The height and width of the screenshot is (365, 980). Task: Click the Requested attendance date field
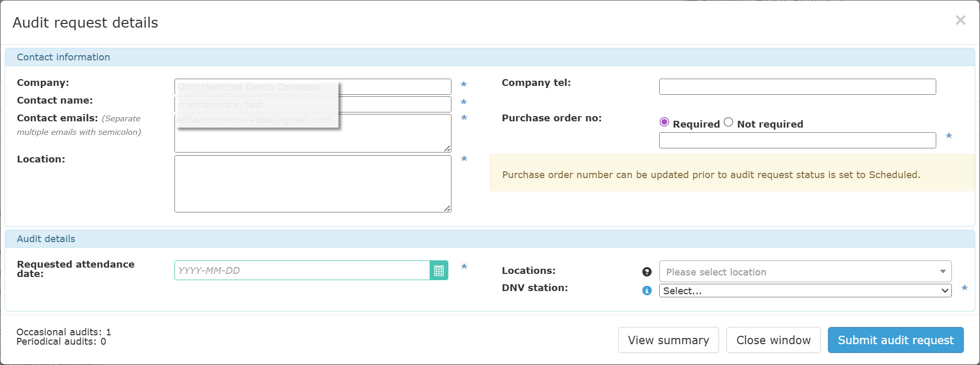[302, 270]
